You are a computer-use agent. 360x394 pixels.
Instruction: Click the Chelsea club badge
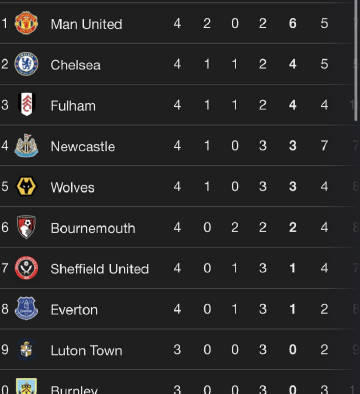click(x=26, y=64)
